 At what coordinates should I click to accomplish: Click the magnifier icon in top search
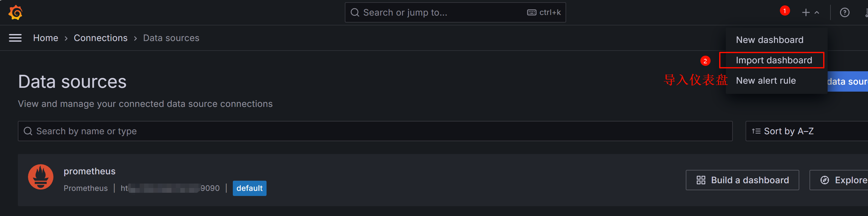[x=355, y=13]
